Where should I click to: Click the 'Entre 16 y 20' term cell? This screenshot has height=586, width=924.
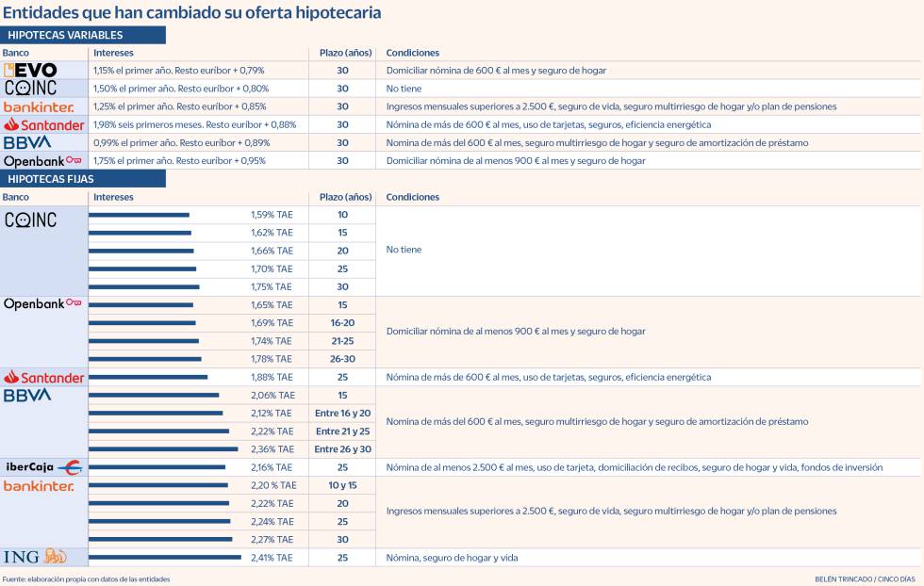tap(342, 414)
